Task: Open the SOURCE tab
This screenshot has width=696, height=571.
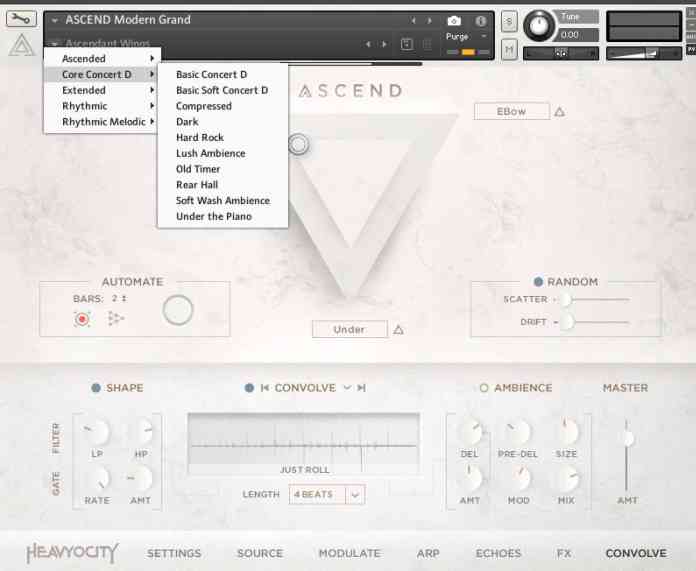Action: click(260, 553)
